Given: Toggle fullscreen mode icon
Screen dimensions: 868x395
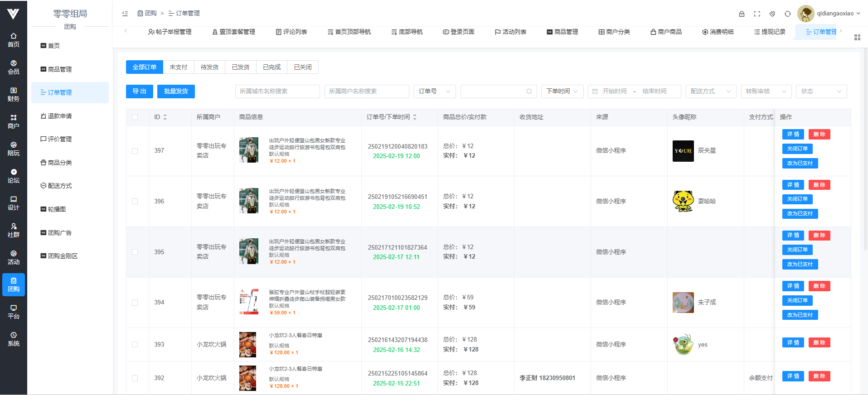Looking at the screenshot, I should point(757,14).
